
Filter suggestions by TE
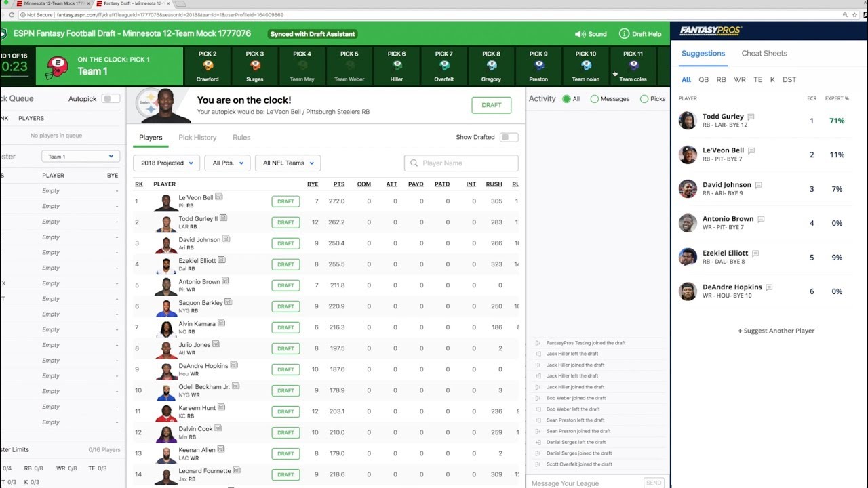coord(758,80)
